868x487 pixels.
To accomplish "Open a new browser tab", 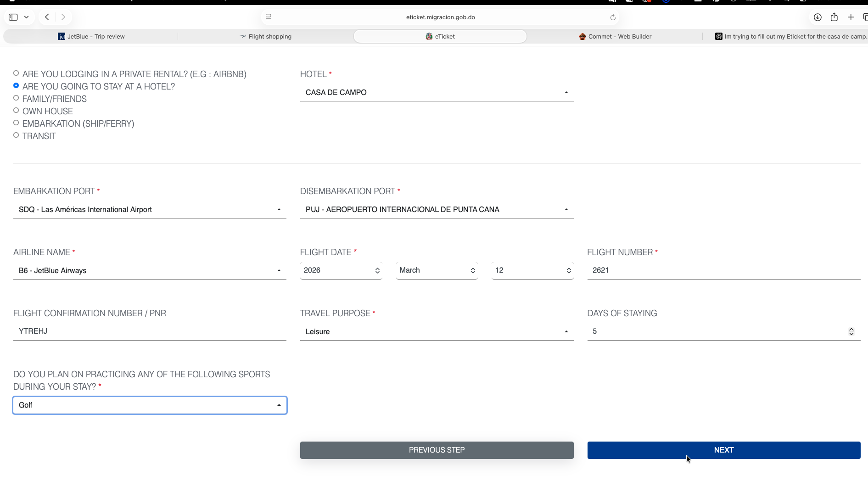I will click(x=851, y=17).
